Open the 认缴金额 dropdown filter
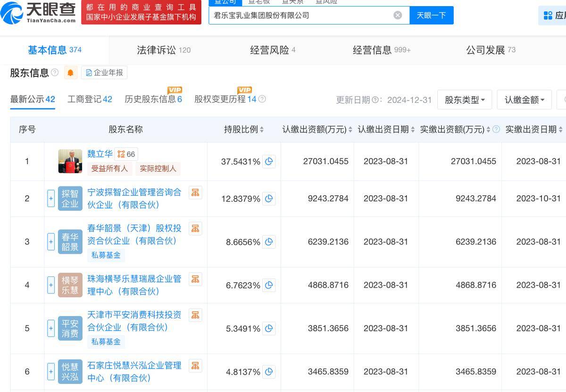This screenshot has height=392, width=566. (x=524, y=100)
